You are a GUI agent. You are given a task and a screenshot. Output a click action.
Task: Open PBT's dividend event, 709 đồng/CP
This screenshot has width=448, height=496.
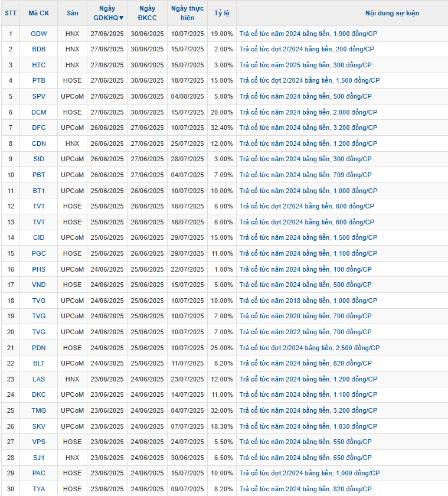coord(305,175)
